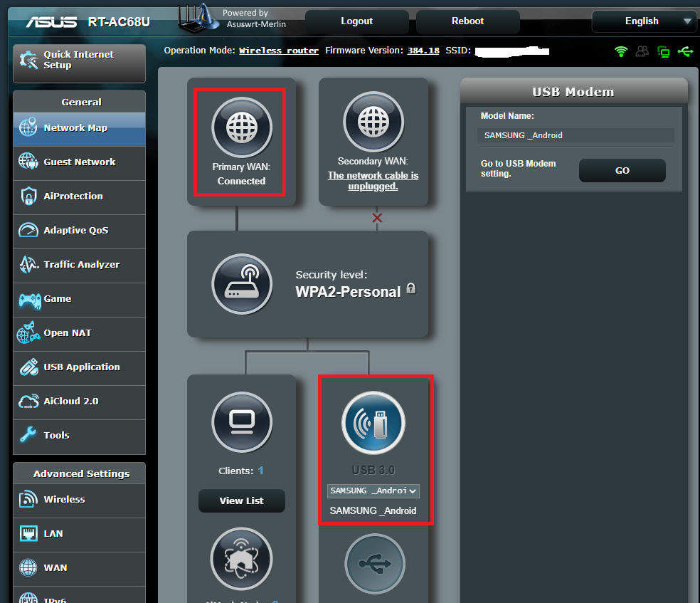The width and height of the screenshot is (700, 603).
Task: Click the Traffic Analyzer waveform icon
Action: 28,264
